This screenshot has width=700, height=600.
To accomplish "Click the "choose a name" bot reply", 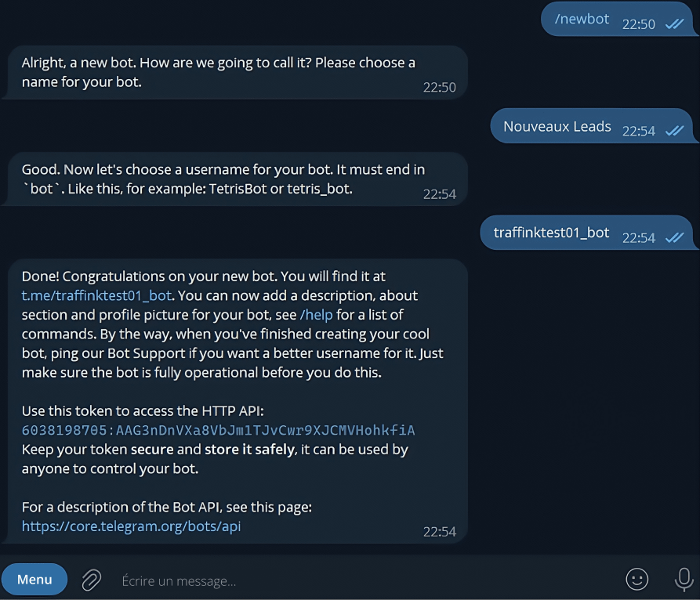I will (x=218, y=71).
